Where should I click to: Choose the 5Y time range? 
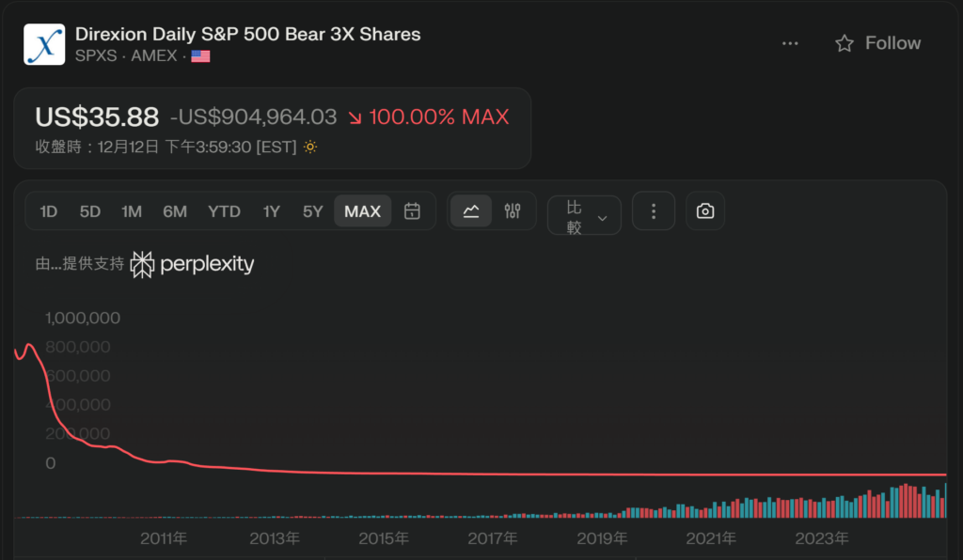coord(313,211)
